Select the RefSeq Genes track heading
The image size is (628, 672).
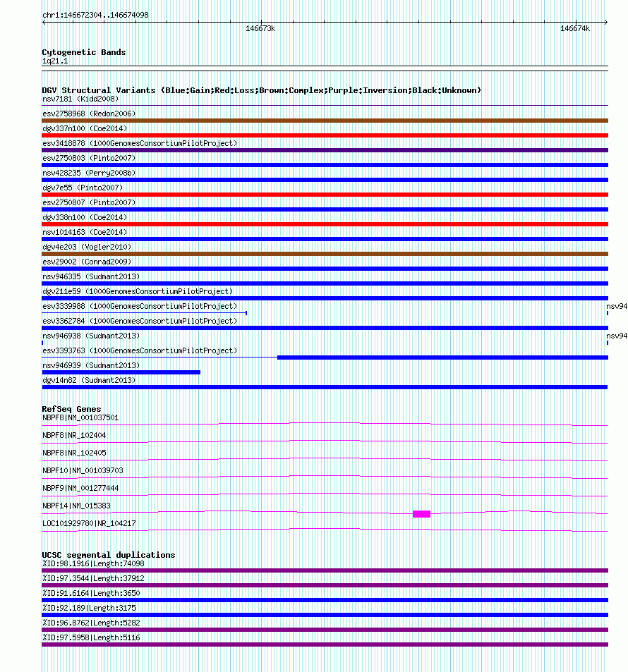coord(72,409)
